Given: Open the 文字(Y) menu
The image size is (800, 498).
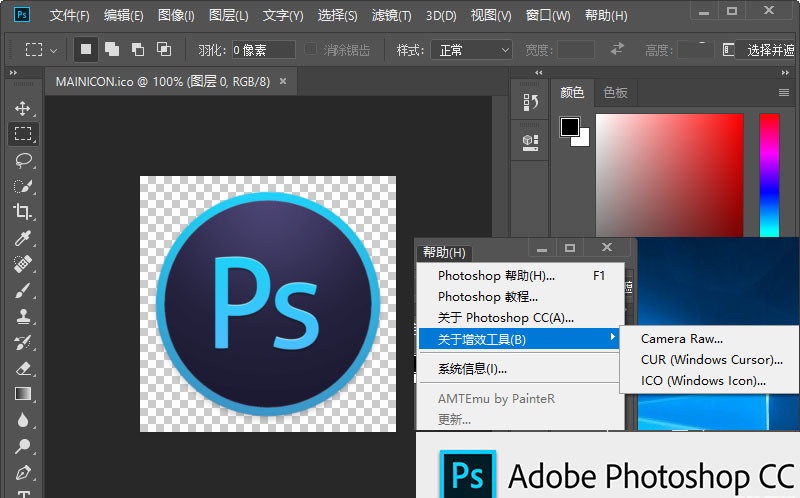Looking at the screenshot, I should (x=283, y=16).
